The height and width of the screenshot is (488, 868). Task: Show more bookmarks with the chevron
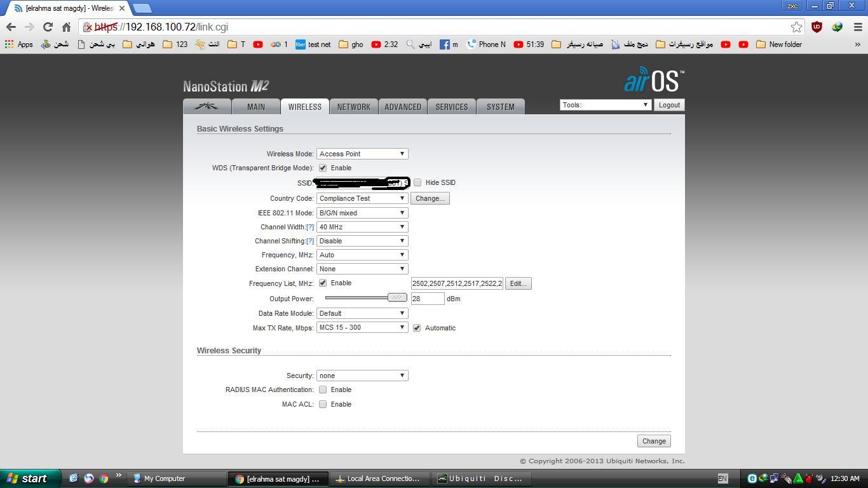858,44
